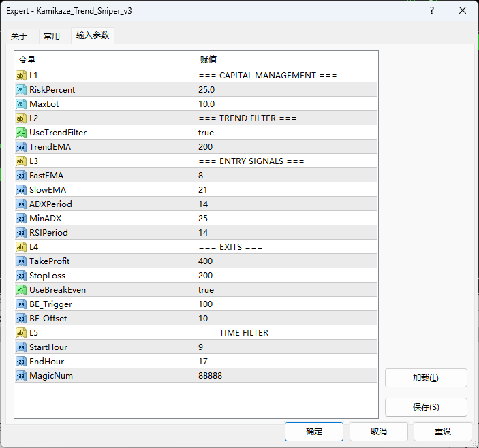Select the StopLoss value 200 cell

(286, 275)
